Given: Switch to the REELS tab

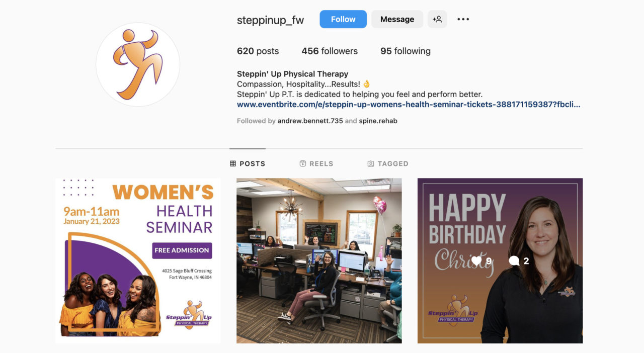Looking at the screenshot, I should [x=316, y=163].
